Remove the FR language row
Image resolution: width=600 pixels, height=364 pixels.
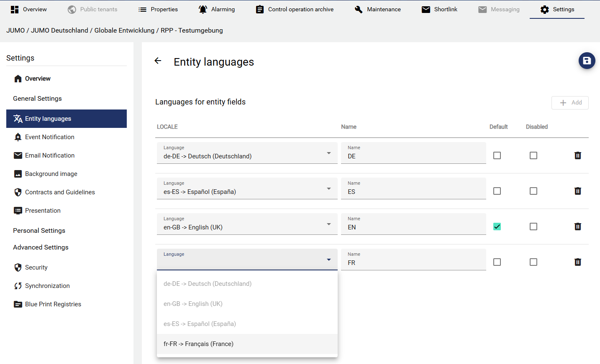577,262
